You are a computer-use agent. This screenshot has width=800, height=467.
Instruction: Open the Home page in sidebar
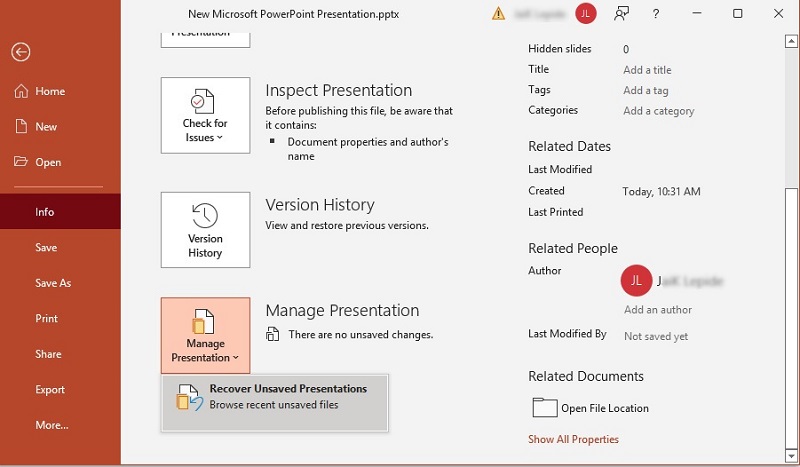(x=60, y=91)
